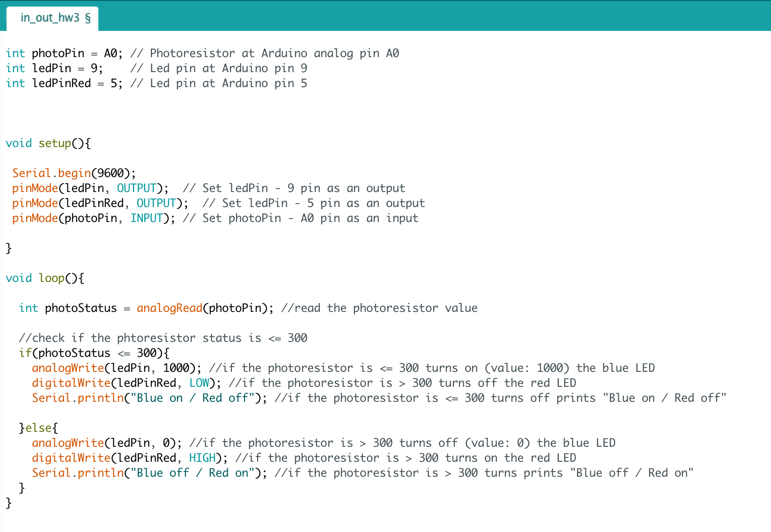Click the "Blue on / Red off" println string
771x532 pixels.
pos(195,398)
